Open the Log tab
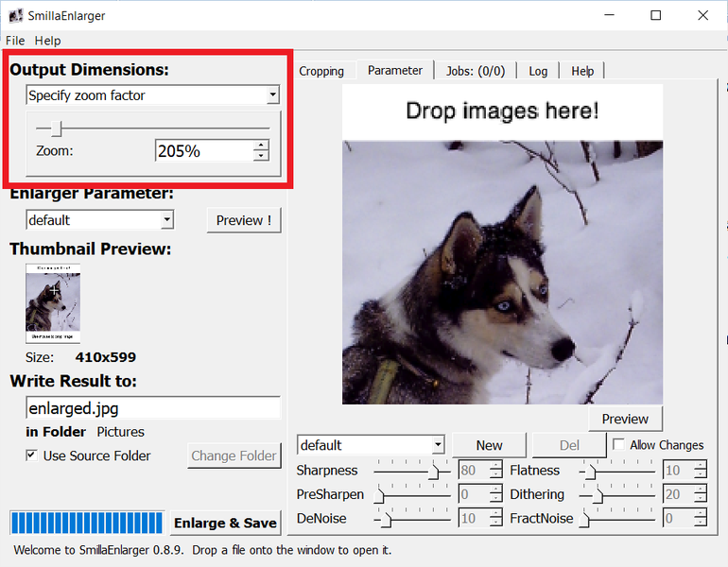The height and width of the screenshot is (567, 728). (x=538, y=71)
